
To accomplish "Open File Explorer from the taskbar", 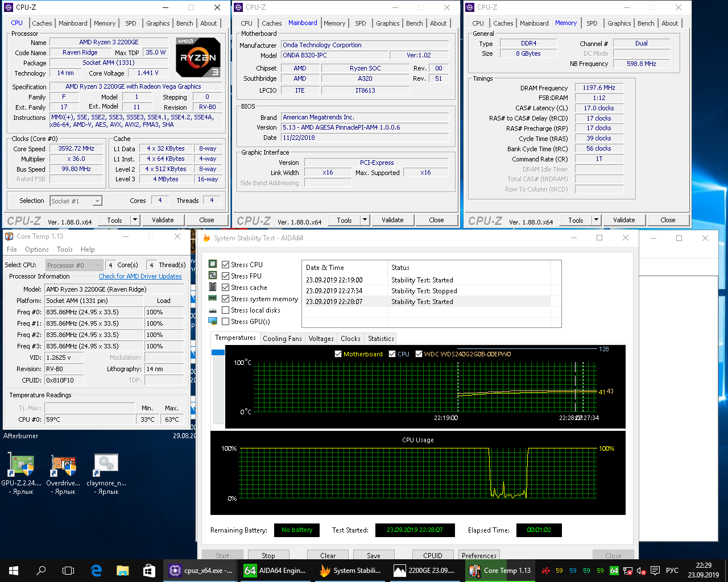I will (123, 571).
